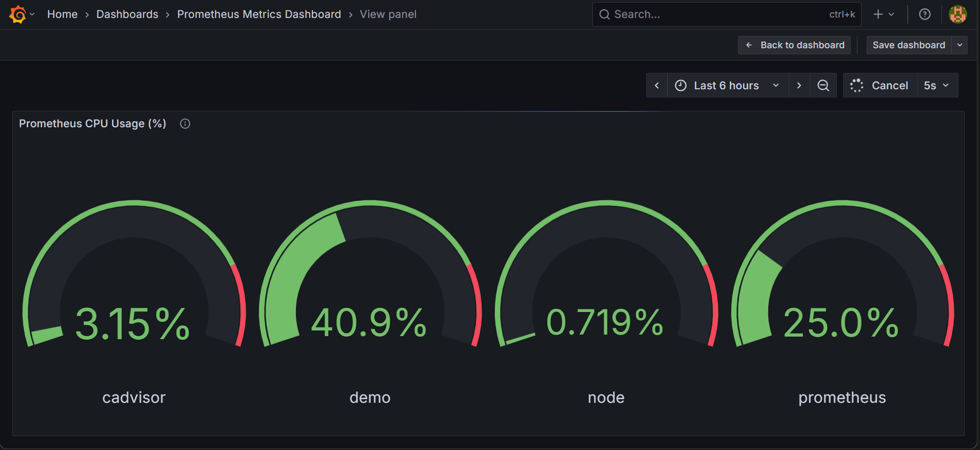
Task: Expand the chevron next to Grafana logo
Action: pos(32,14)
